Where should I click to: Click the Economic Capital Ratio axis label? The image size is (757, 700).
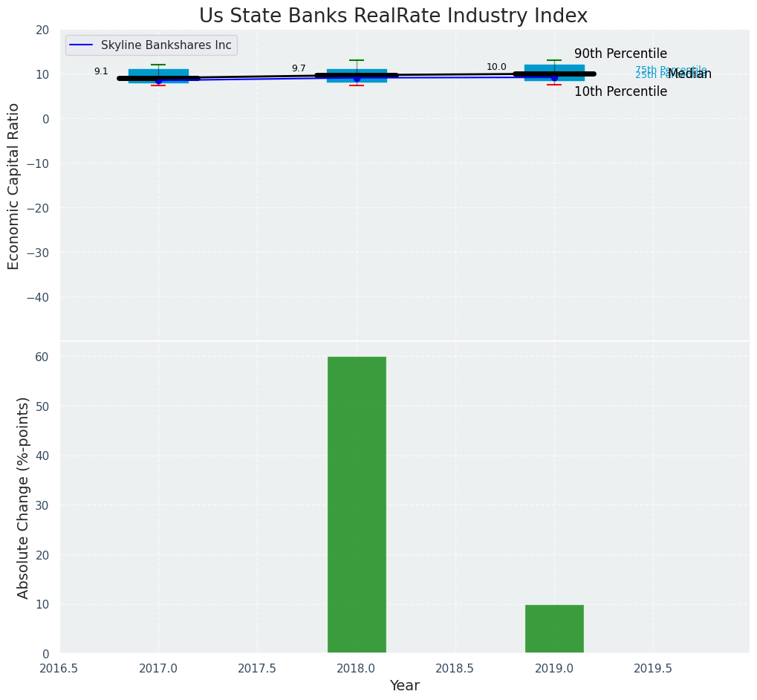[14, 186]
